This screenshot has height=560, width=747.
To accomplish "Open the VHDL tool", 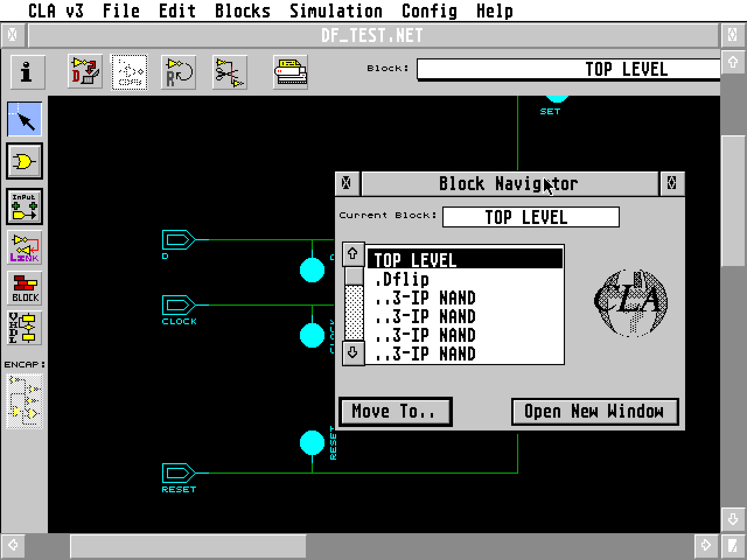I will point(25,328).
